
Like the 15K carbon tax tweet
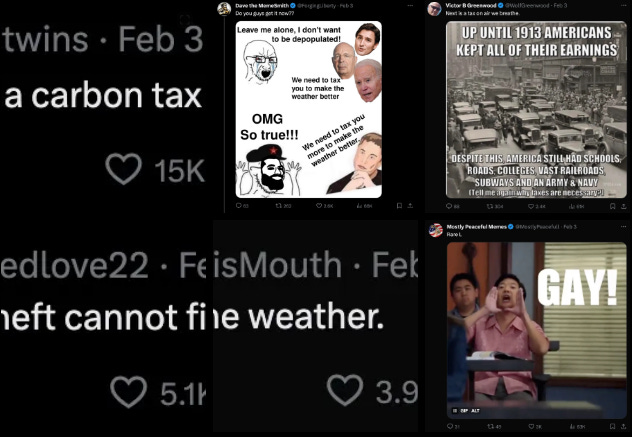tap(123, 169)
